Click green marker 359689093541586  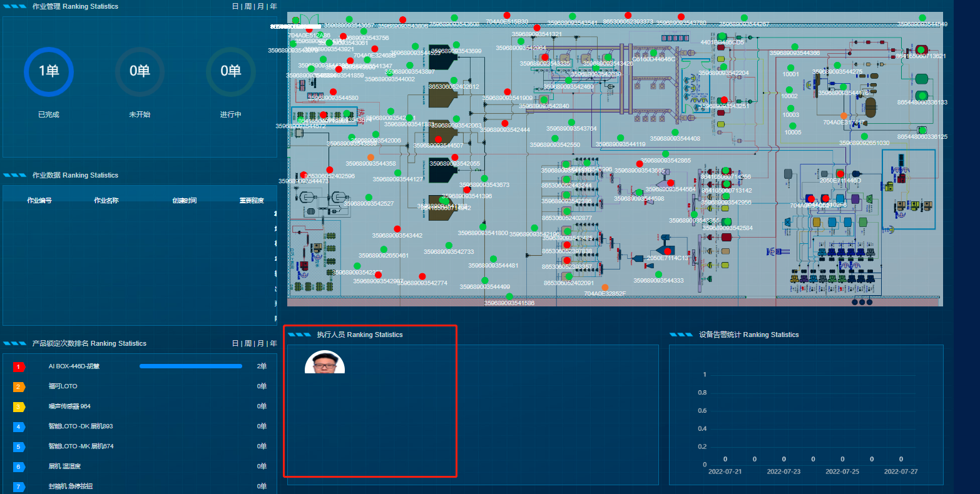[509, 296]
